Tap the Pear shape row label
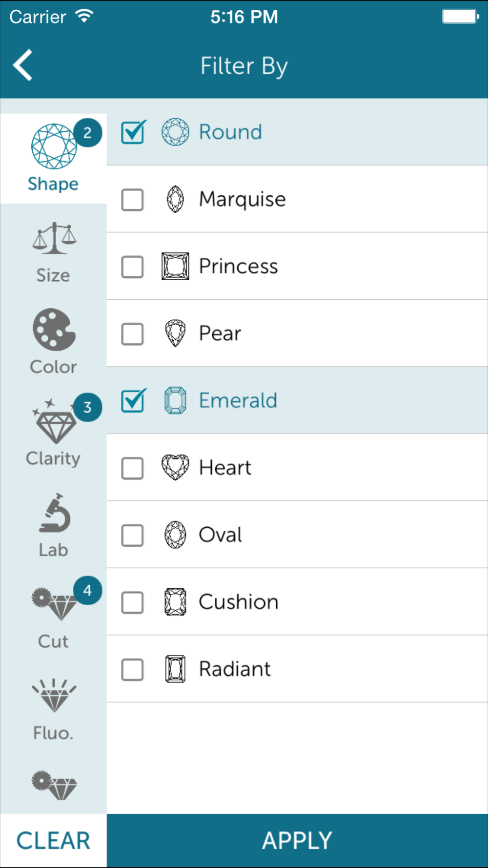488x868 pixels. [x=220, y=334]
